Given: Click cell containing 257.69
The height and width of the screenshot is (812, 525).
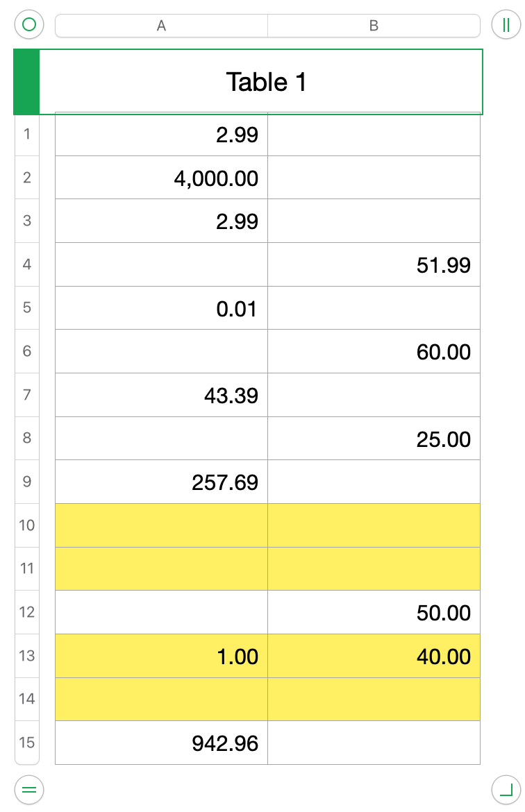Looking at the screenshot, I should tap(161, 482).
